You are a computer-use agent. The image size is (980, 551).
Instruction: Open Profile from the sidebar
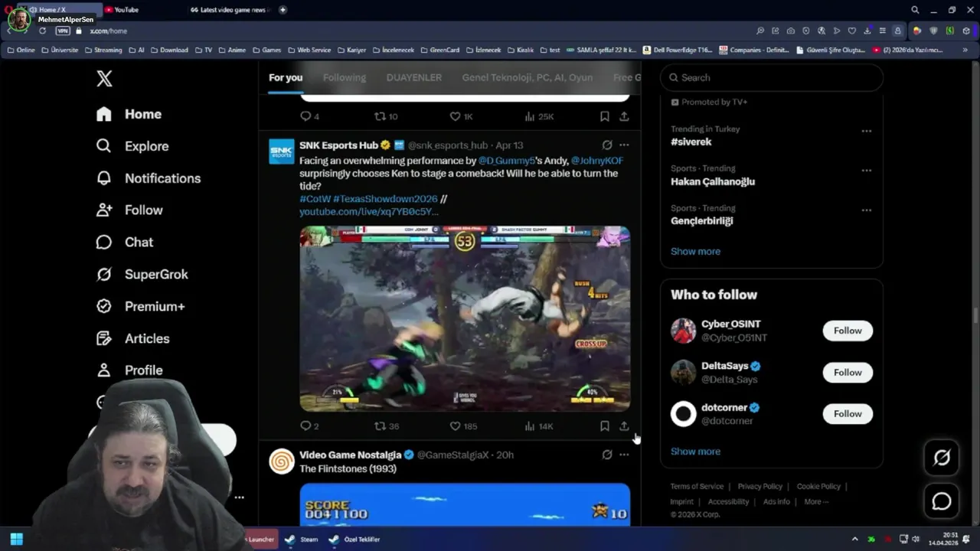pos(129,370)
